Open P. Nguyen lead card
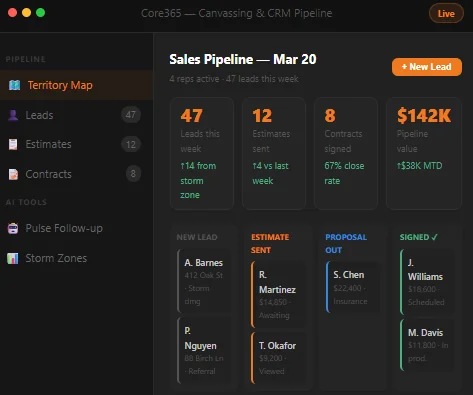 [x=204, y=350]
